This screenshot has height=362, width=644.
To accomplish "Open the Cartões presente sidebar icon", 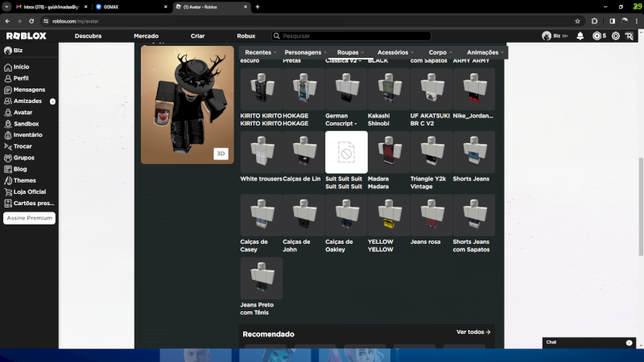I will click(8, 204).
